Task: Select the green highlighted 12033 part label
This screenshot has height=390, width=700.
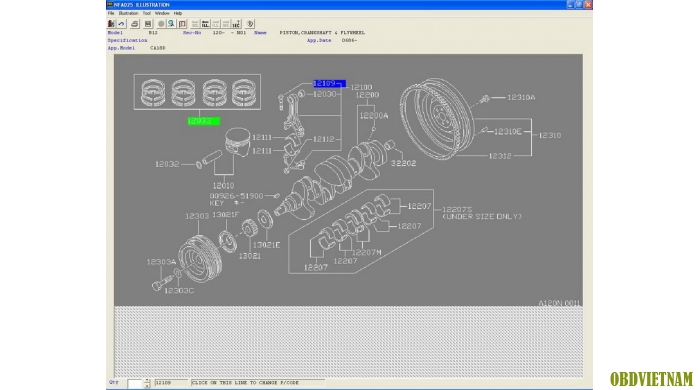Action: pyautogui.click(x=204, y=121)
